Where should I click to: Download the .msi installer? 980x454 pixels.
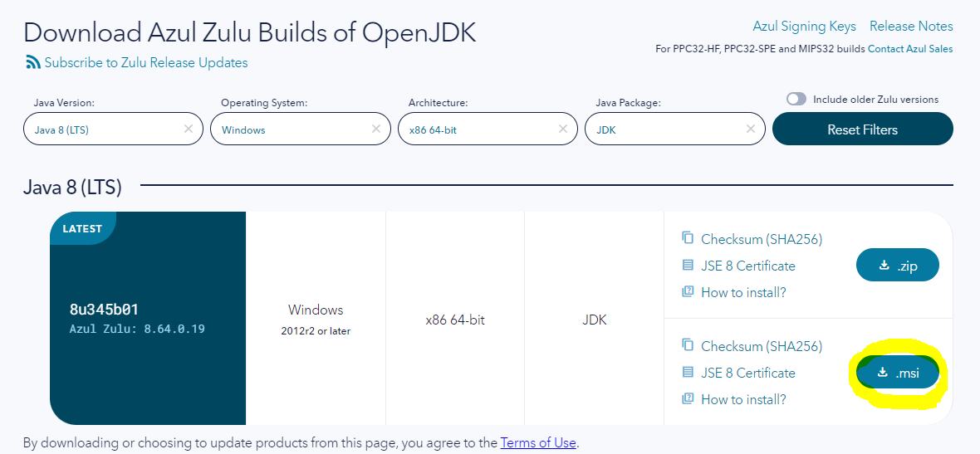[898, 373]
